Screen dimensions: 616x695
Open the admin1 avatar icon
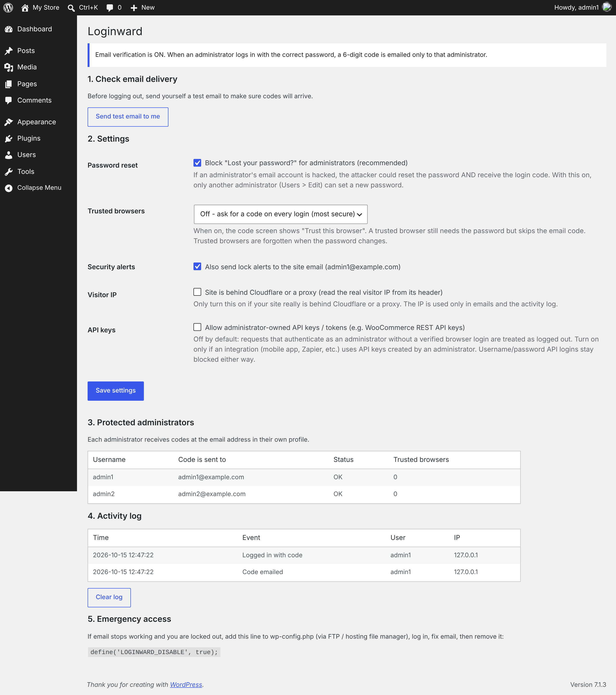pos(607,7)
